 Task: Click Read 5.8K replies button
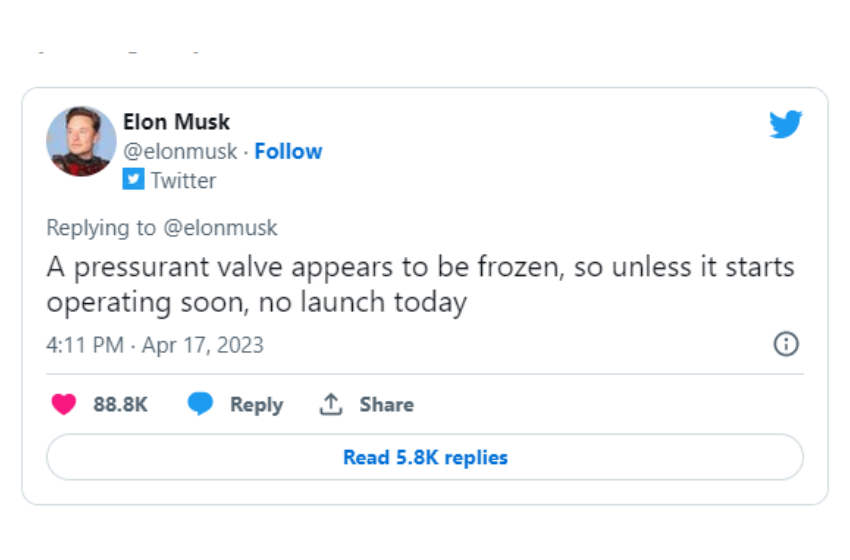(x=425, y=457)
